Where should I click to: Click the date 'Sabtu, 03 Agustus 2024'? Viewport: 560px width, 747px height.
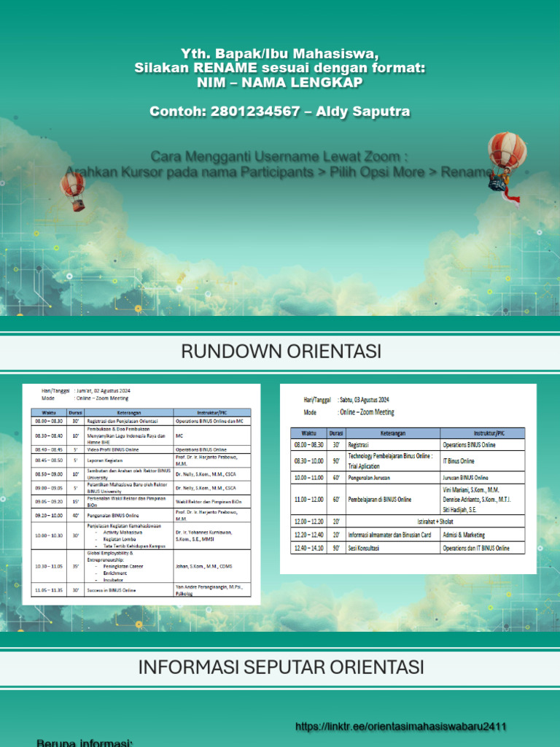[x=365, y=400]
